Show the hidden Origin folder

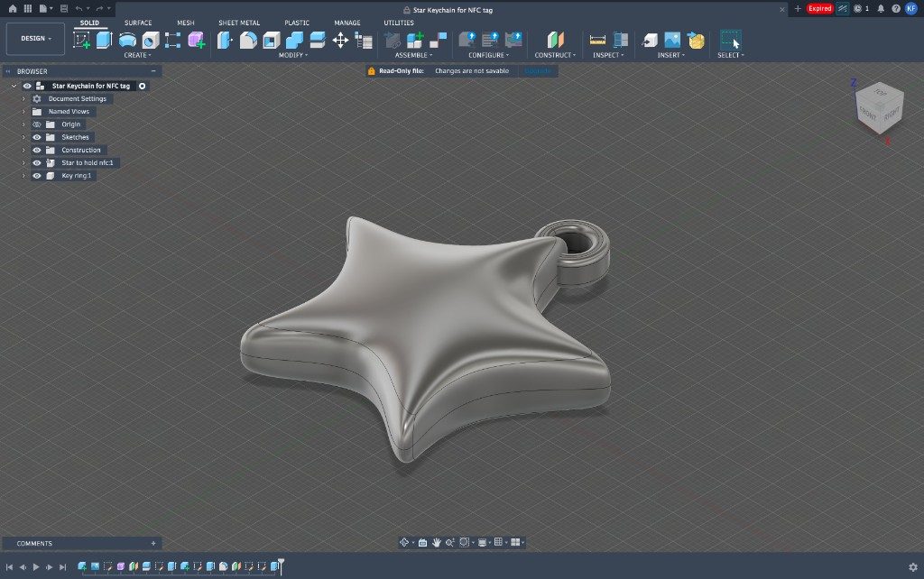[x=36, y=124]
